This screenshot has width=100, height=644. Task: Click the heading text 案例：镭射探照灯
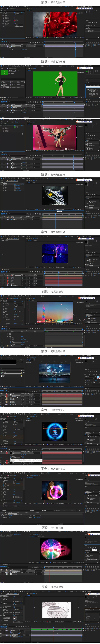53,291
